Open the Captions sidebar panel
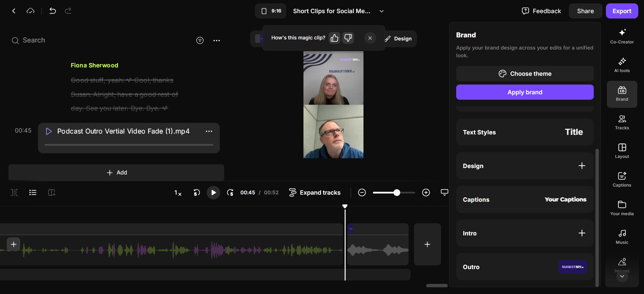This screenshot has height=294, width=644. 622,180
